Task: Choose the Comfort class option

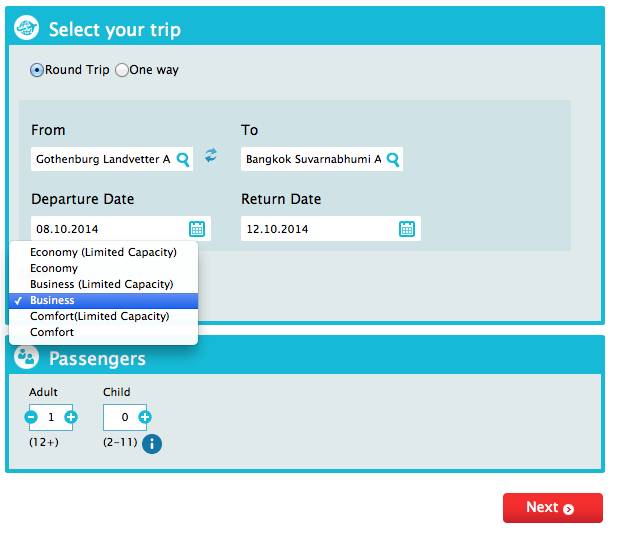Action: [x=103, y=332]
